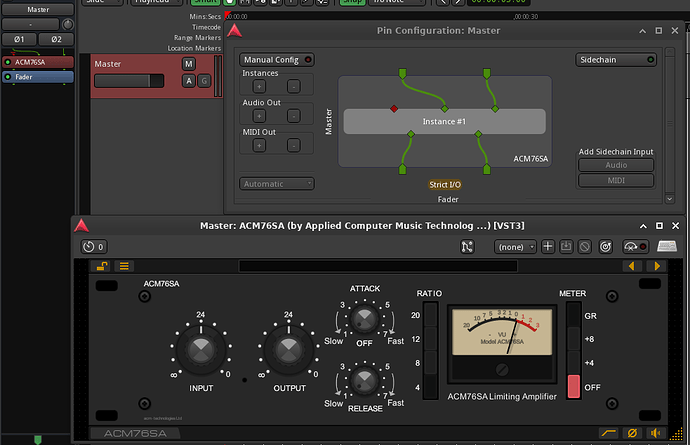Click the reset parameters icon

point(606,246)
